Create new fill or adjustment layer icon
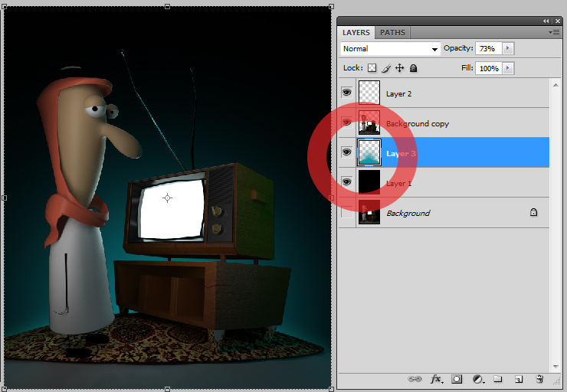Image resolution: width=567 pixels, height=392 pixels. (478, 379)
